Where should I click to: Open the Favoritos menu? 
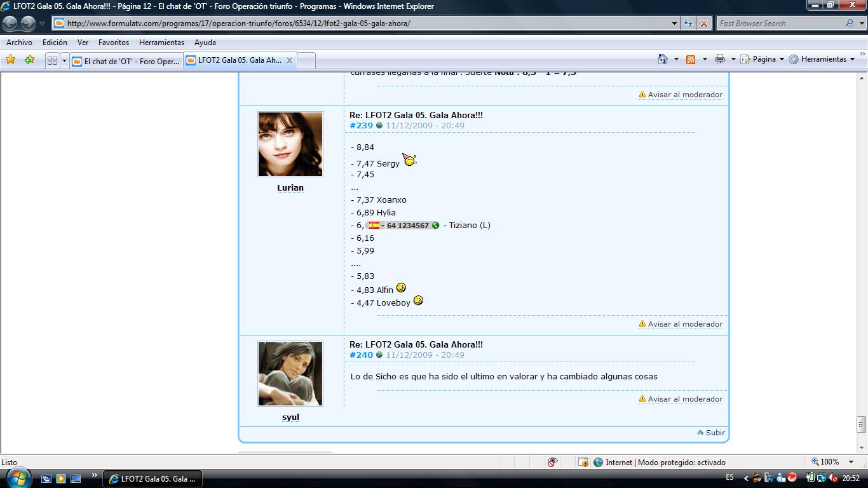113,43
